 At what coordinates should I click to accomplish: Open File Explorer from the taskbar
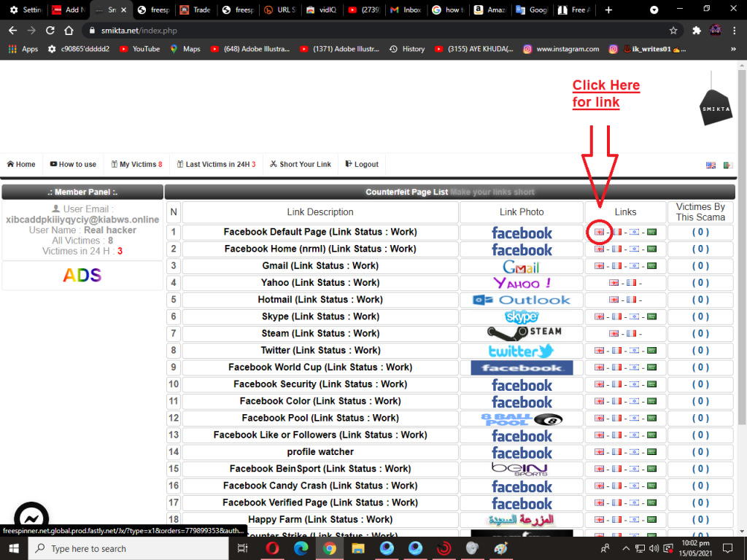[x=358, y=548]
